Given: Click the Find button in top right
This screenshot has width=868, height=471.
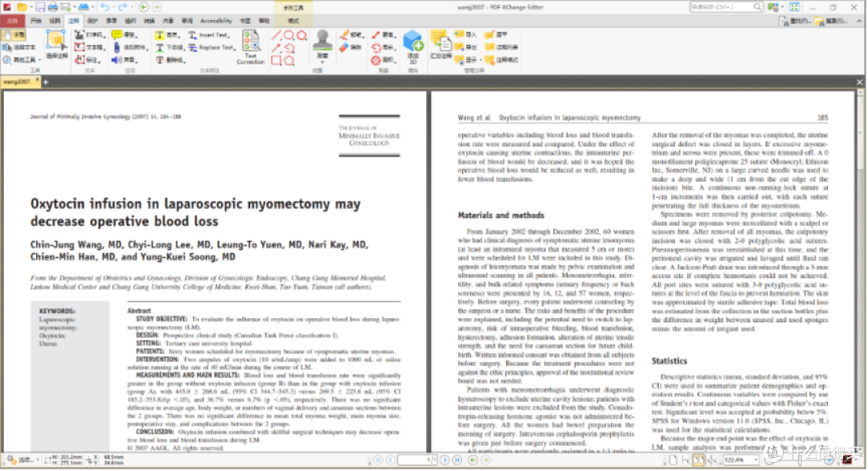Looking at the screenshot, I should point(796,21).
